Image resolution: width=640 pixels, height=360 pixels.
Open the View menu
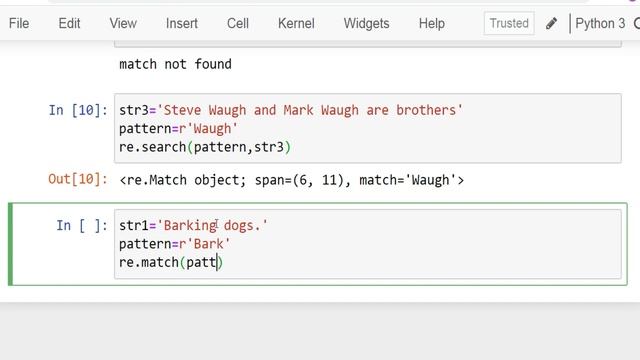(123, 23)
